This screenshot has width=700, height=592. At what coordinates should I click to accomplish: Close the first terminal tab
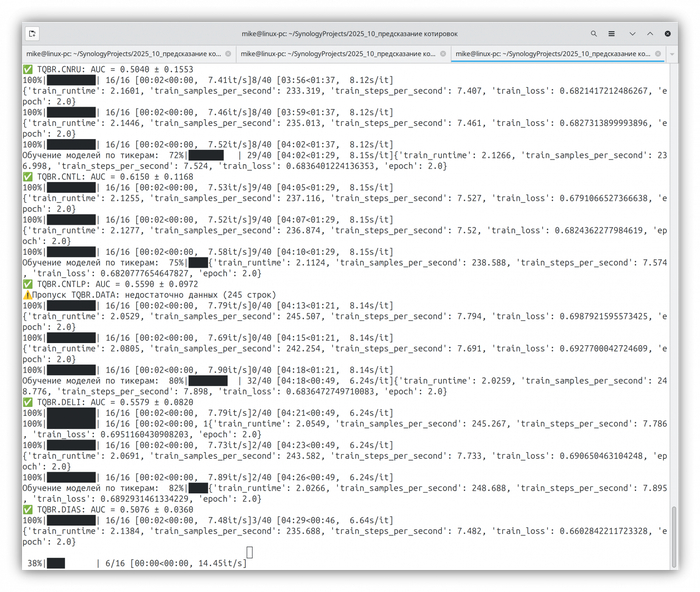[x=228, y=53]
